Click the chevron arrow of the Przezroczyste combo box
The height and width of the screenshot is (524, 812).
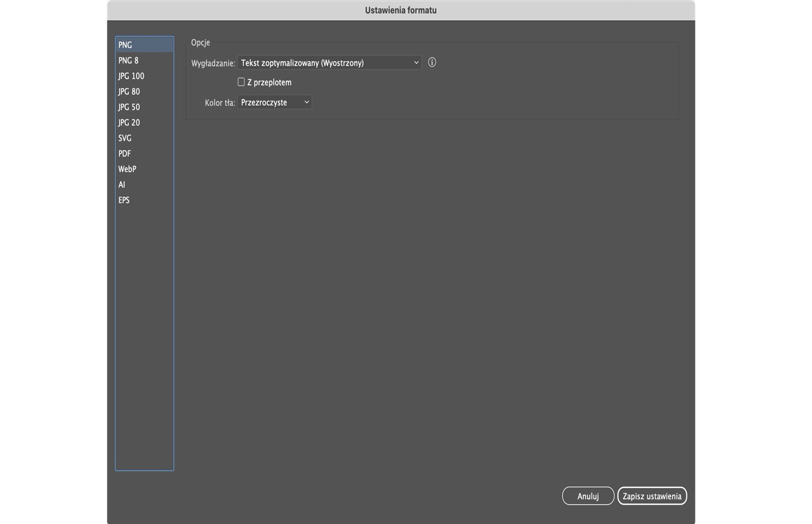307,102
